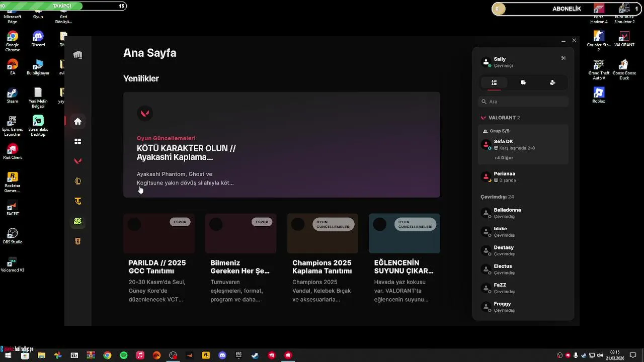Screen dimensions: 644x362
Task: Open the Riot fist logo in sidebar
Action: point(77,55)
